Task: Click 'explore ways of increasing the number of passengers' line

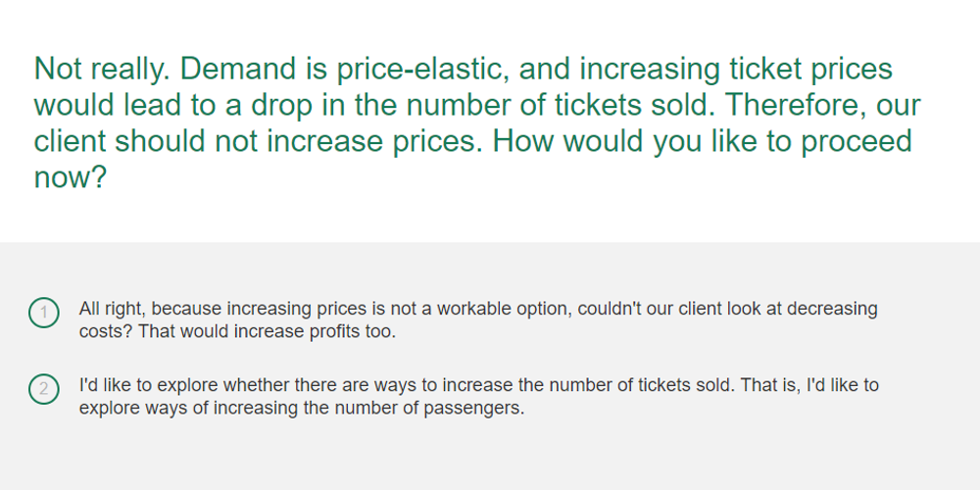Action: pyautogui.click(x=302, y=408)
